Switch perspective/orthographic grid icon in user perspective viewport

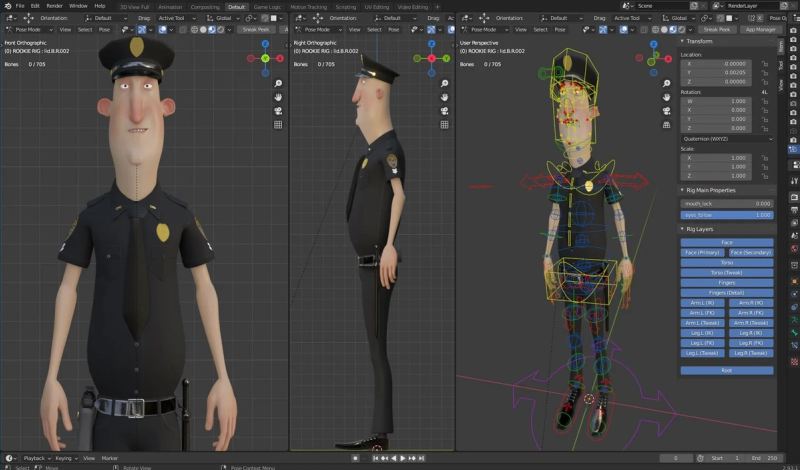click(666, 125)
